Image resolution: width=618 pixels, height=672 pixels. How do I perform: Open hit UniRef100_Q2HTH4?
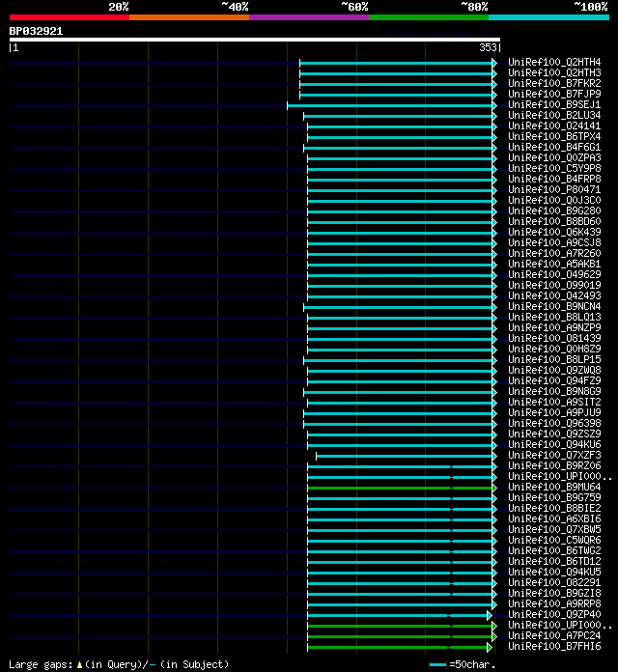pos(554,62)
